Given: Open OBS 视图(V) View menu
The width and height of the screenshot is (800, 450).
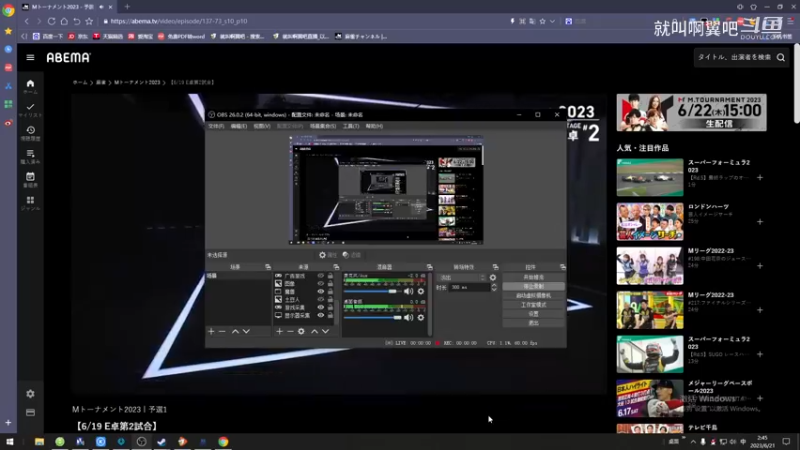Looking at the screenshot, I should tap(262, 126).
